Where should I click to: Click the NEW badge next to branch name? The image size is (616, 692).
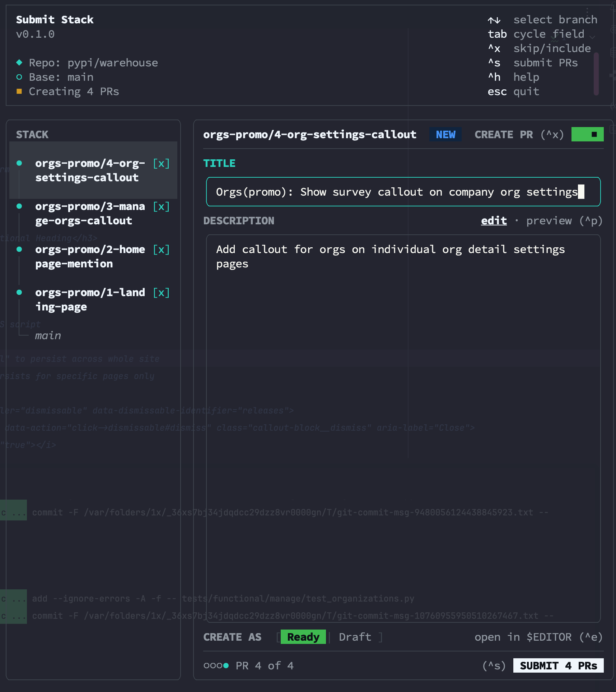point(445,134)
